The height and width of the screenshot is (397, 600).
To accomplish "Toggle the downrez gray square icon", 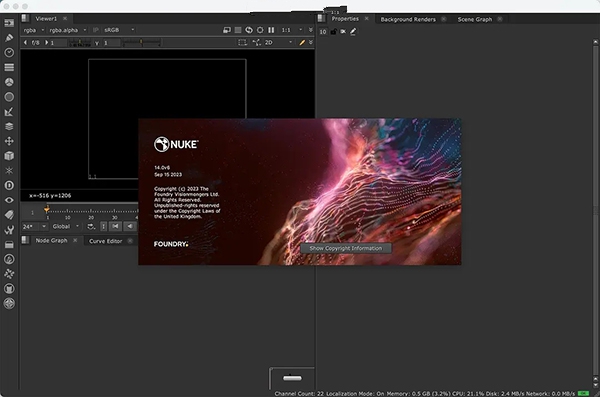I will click(x=238, y=30).
